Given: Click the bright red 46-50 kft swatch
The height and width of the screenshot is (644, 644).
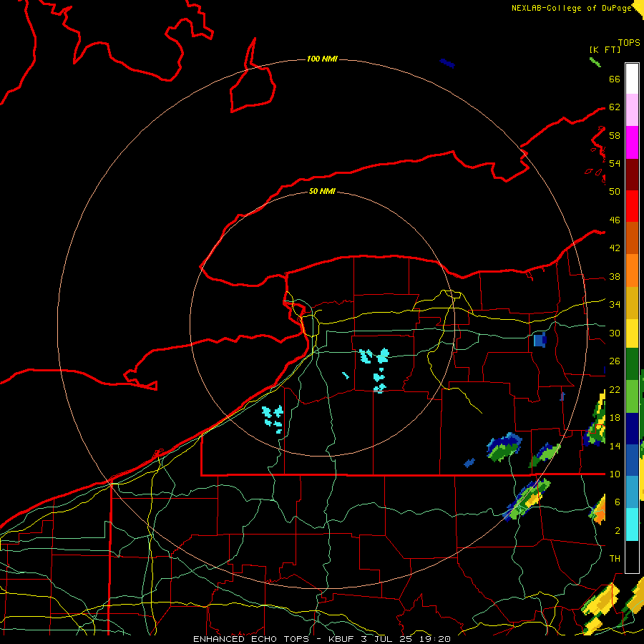Looking at the screenshot, I should [632, 206].
